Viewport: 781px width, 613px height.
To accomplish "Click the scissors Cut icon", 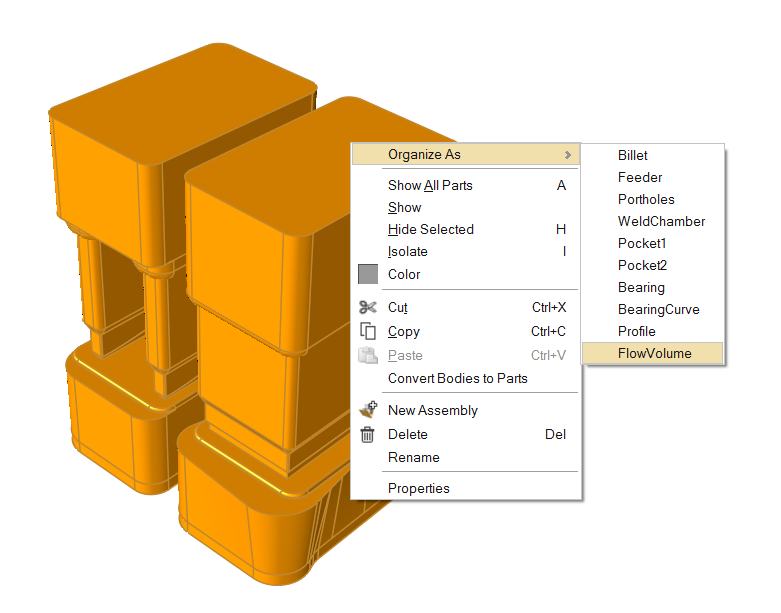I will pyautogui.click(x=368, y=308).
